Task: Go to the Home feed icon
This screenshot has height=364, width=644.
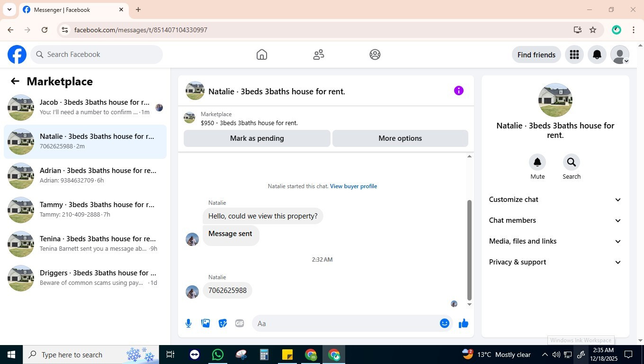Action: (262, 55)
